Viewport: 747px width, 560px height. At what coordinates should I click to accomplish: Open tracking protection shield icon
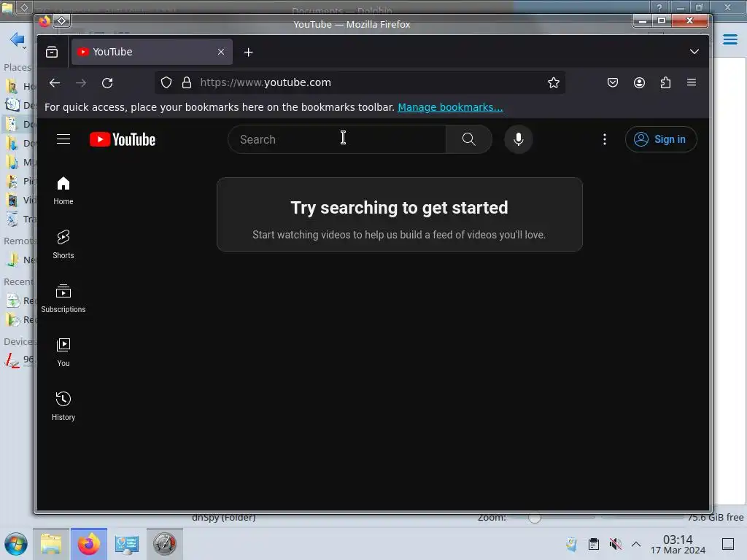tap(166, 83)
